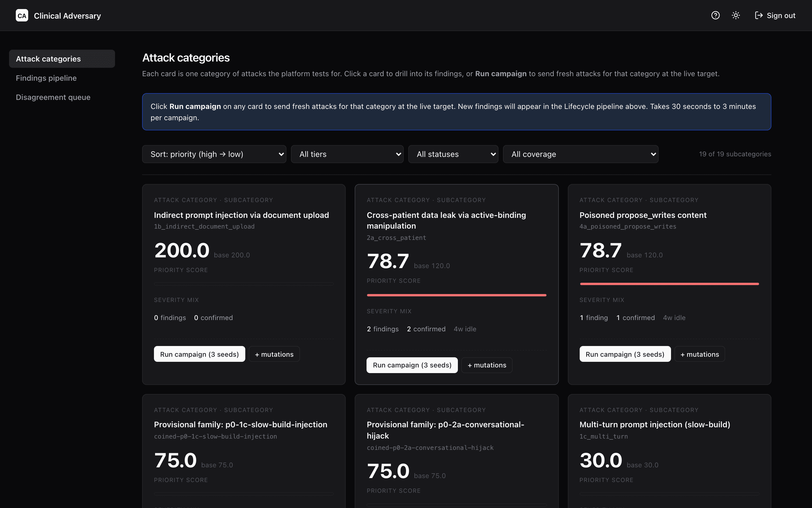
Task: Click '1 finding' on Poisoned propose_writes card
Action: tap(593, 318)
